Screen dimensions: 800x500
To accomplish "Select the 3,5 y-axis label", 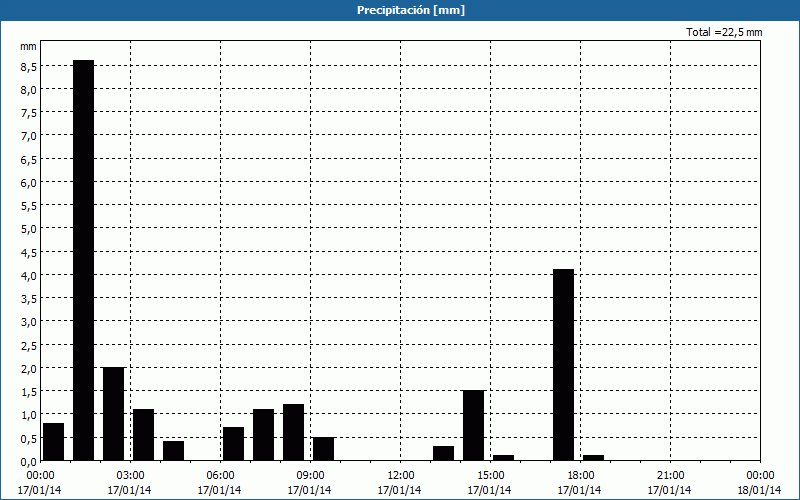I will [x=28, y=298].
